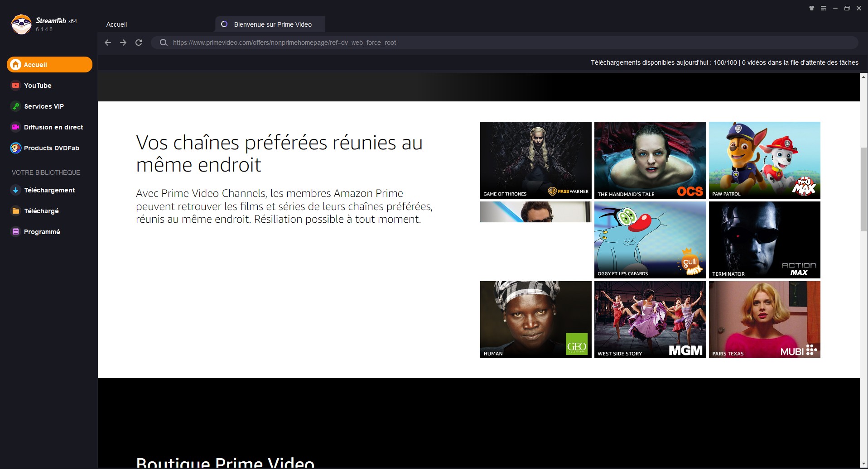Open the Game of Thrones Pass Warner tile

click(535, 160)
